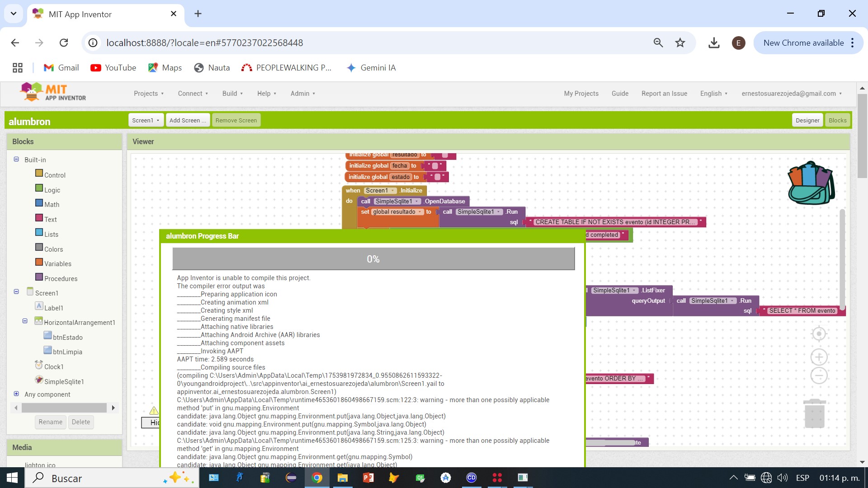Collapse the HorizontalArrangement1 node
The width and height of the screenshot is (868, 488).
coord(25,321)
